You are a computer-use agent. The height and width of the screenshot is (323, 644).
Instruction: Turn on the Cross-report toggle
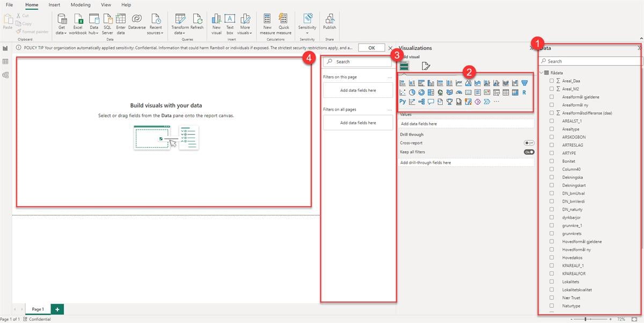tap(529, 143)
